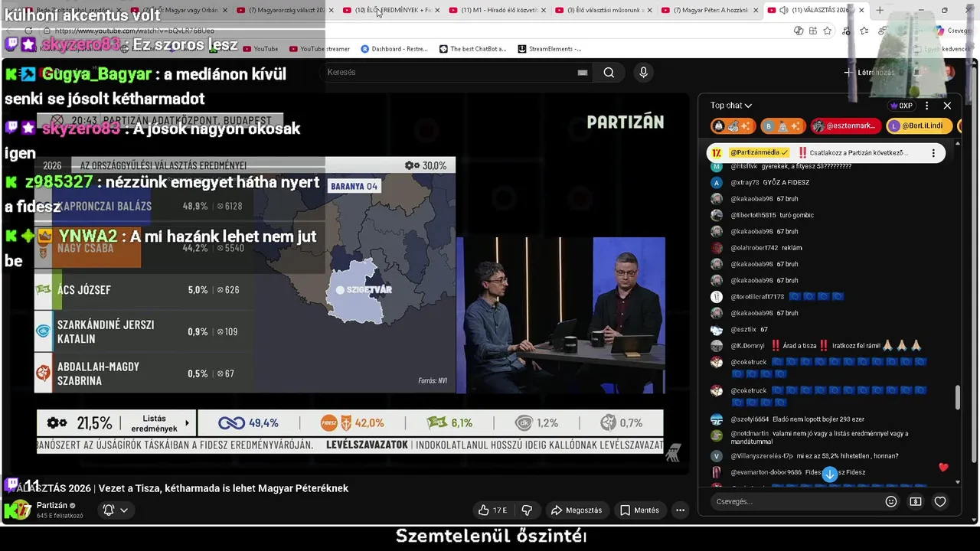Image resolution: width=980 pixels, height=551 pixels.
Task: Click the Megosztás share button
Action: tap(577, 510)
